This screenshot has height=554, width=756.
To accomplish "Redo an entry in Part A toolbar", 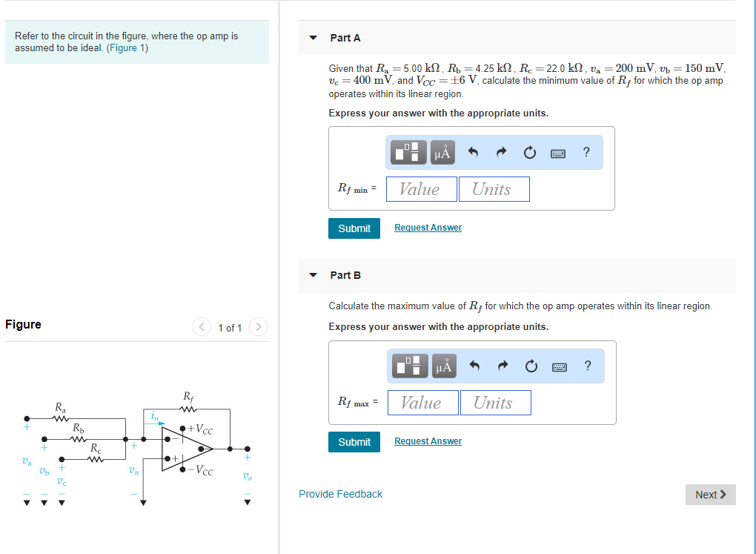I will [x=501, y=152].
